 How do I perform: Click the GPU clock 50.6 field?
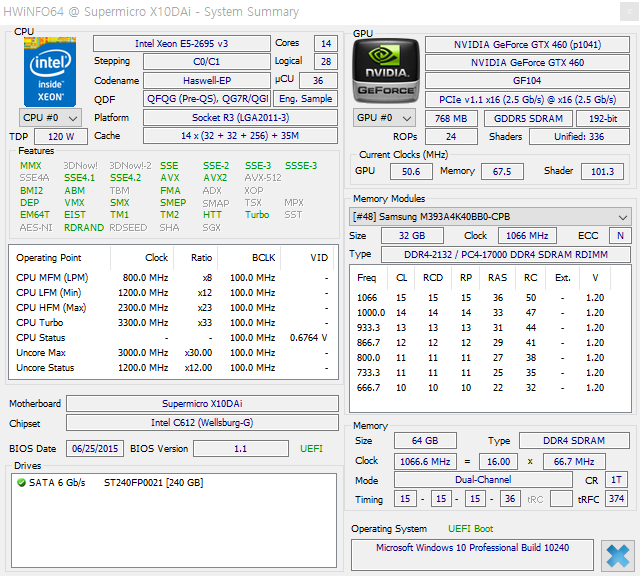pos(411,171)
